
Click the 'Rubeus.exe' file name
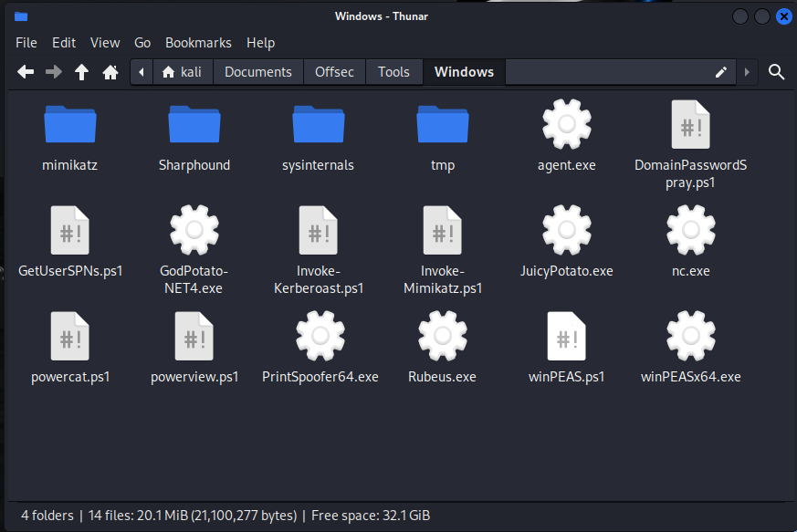[442, 377]
